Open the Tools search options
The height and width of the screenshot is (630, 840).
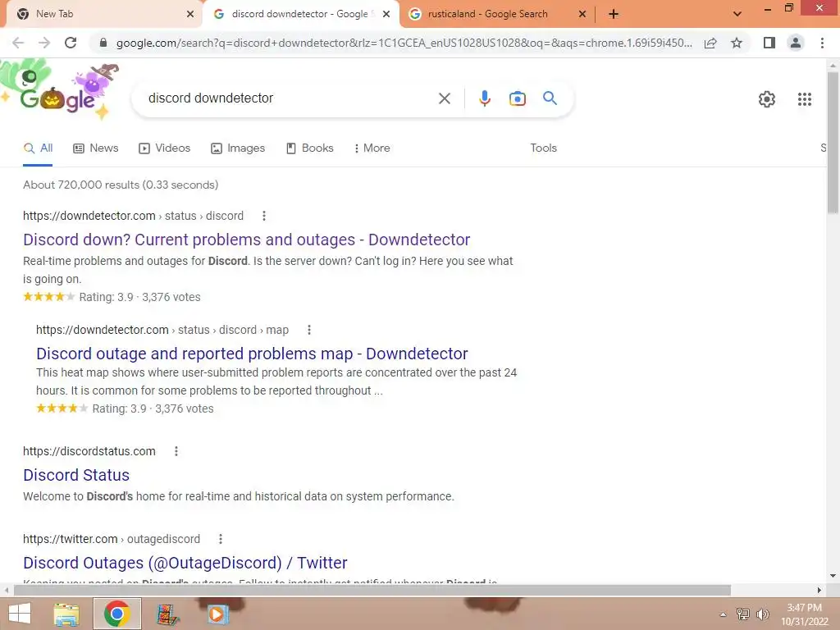tap(543, 148)
